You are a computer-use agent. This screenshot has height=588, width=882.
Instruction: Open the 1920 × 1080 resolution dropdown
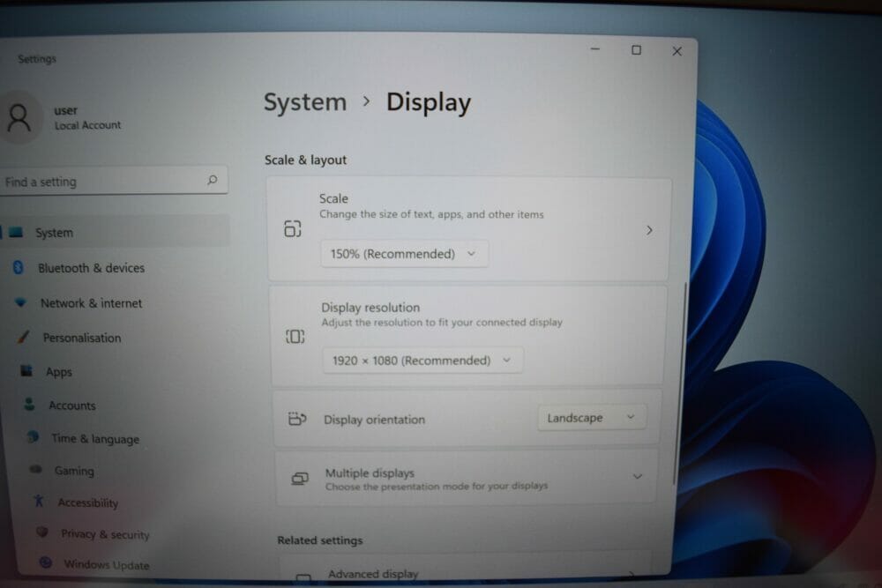[422, 361]
